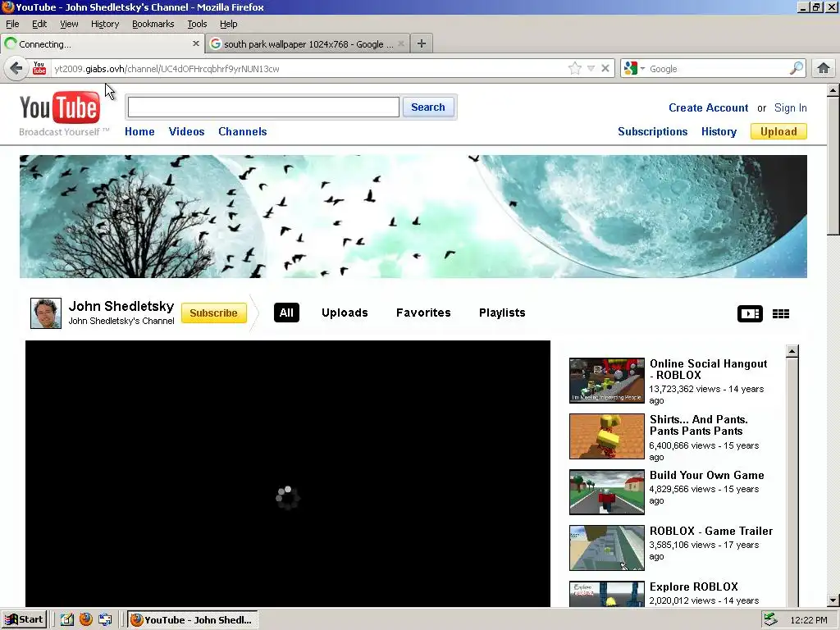Screen dimensions: 840x630
Task: Open ROBLOX - Game Trailer thumbnail
Action: coord(607,547)
